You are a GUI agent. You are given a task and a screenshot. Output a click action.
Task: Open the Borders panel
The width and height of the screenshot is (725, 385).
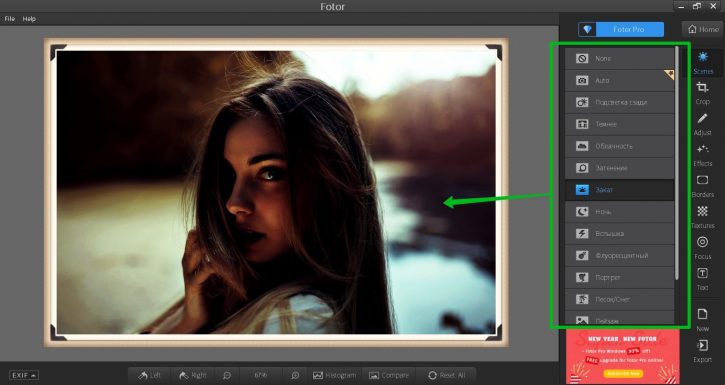pyautogui.click(x=702, y=186)
